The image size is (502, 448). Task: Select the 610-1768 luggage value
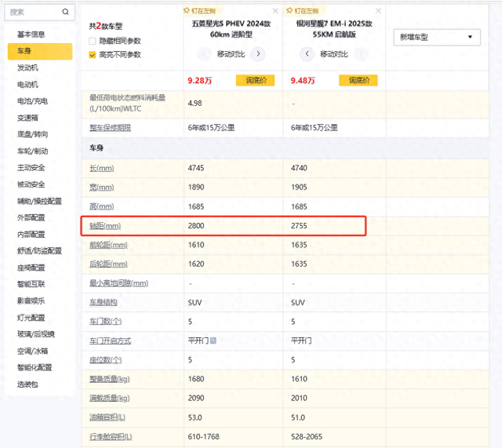pos(204,436)
